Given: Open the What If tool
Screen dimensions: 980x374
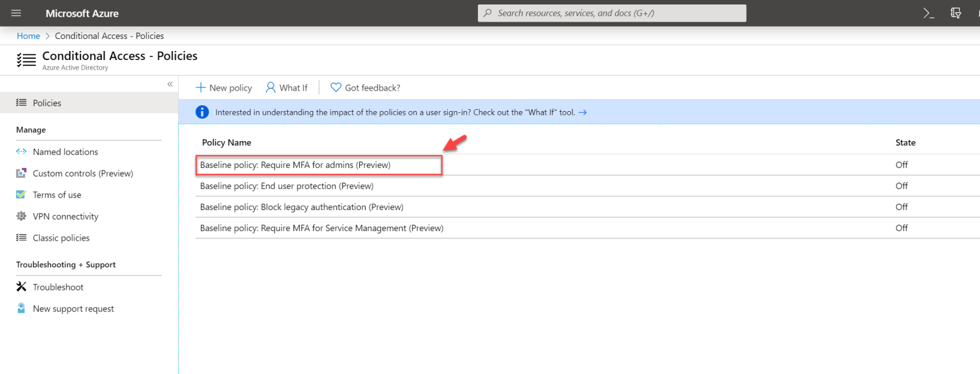Looking at the screenshot, I should pyautogui.click(x=286, y=87).
